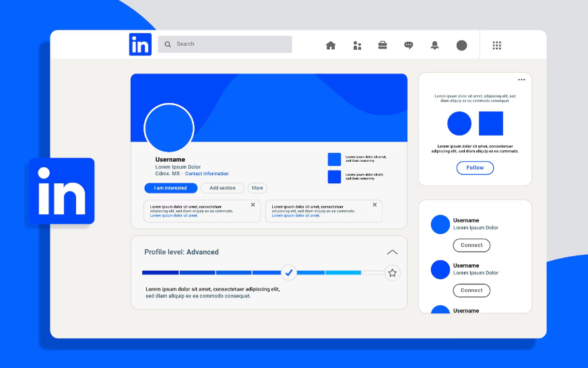Image resolution: width=588 pixels, height=368 pixels.
Task: Click the star icon at progress end
Action: (392, 273)
